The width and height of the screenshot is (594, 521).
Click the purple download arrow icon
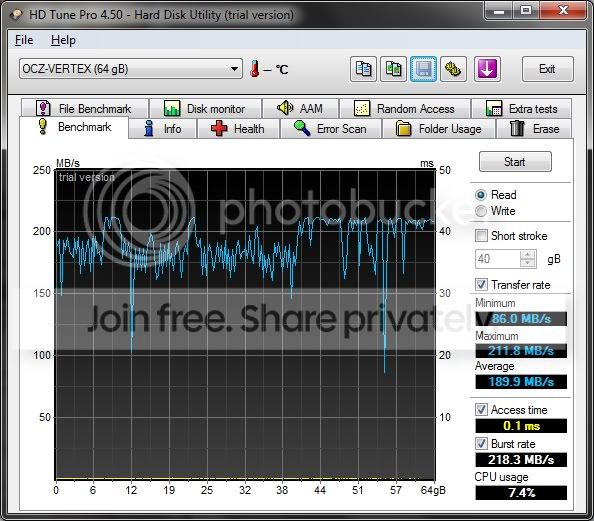tap(487, 69)
